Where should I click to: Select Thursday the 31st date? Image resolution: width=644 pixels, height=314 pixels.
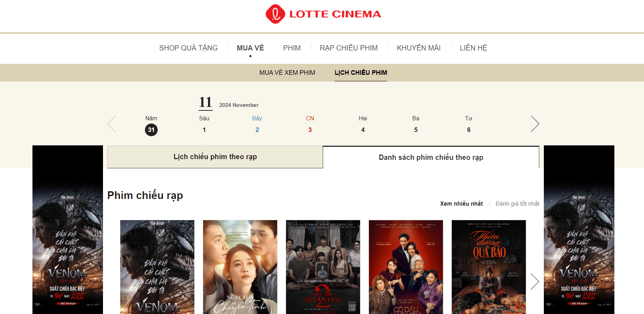tap(151, 129)
